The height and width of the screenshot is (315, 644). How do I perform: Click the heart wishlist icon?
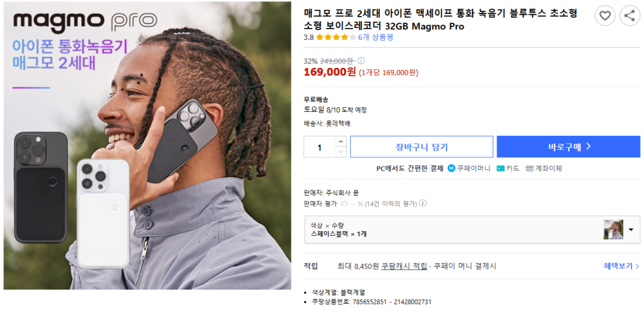[x=605, y=16]
